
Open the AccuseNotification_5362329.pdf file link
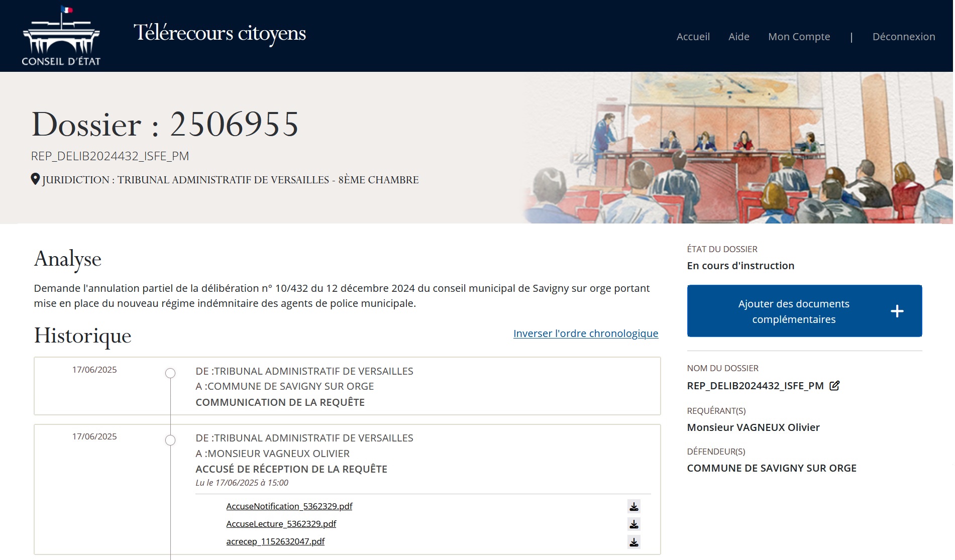(289, 506)
